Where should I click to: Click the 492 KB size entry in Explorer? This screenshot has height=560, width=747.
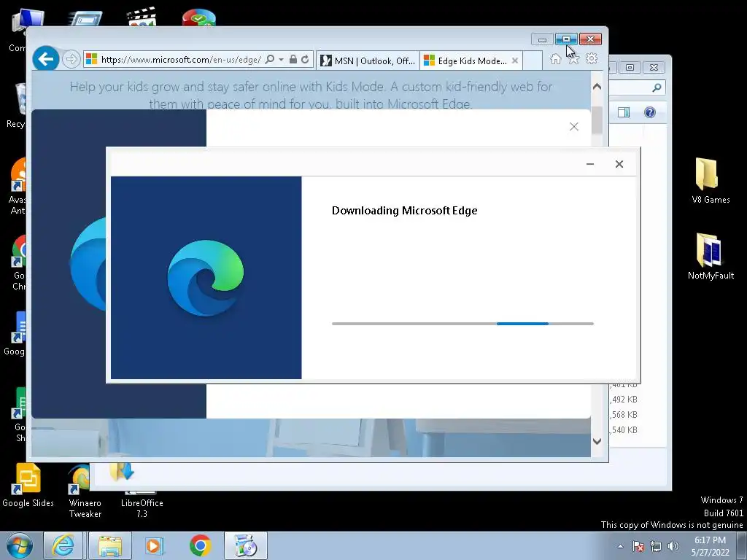pyautogui.click(x=624, y=400)
